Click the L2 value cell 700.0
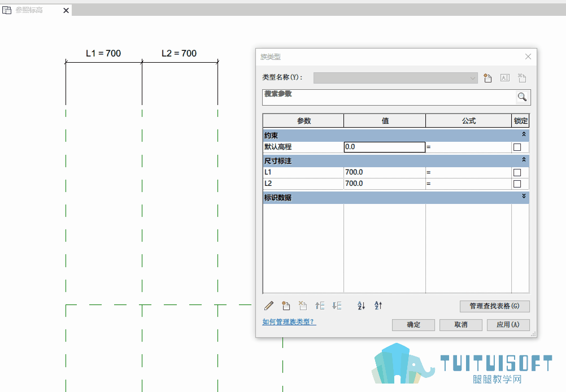566x392 pixels. coord(385,184)
